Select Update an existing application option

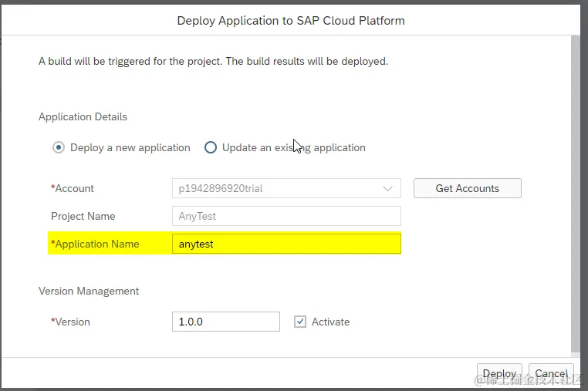pos(211,148)
